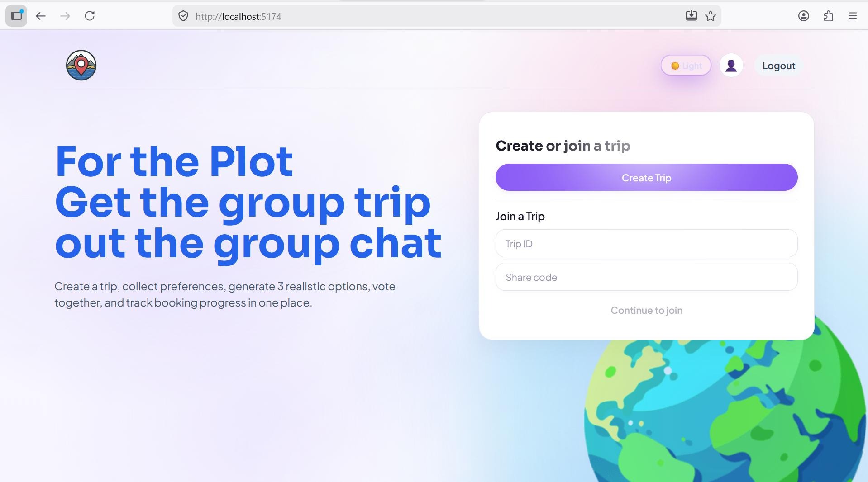Open the user profile avatar icon
868x482 pixels.
click(731, 66)
